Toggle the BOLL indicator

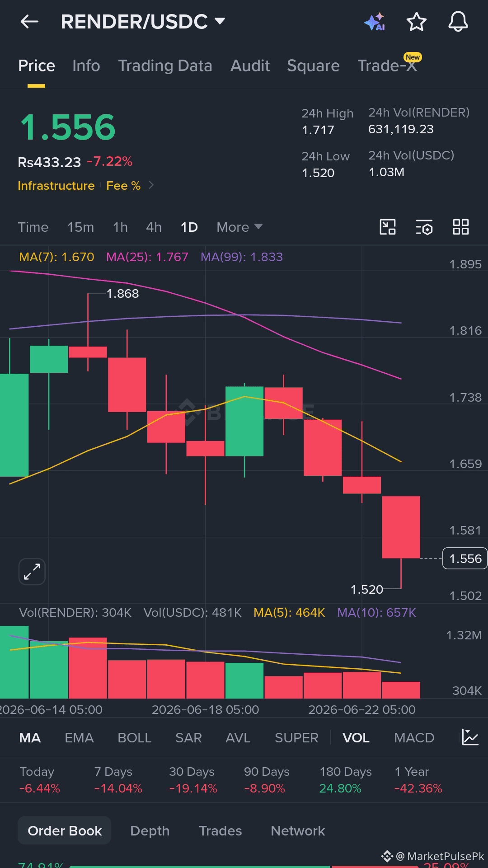[x=135, y=738]
